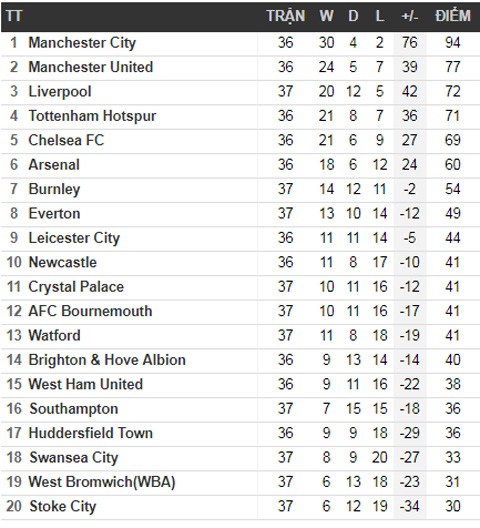Open the Liverpool team entry
The image size is (480, 528).
point(60,92)
